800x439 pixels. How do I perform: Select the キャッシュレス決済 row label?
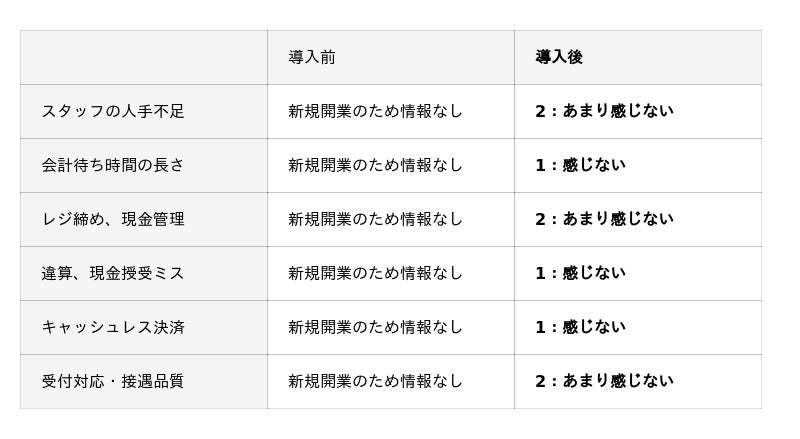point(113,327)
